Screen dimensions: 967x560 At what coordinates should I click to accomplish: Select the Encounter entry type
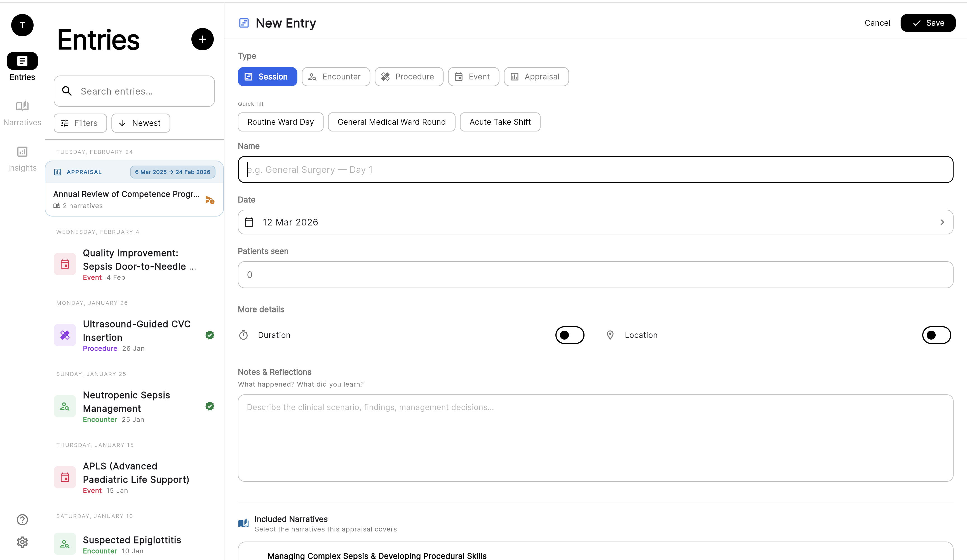point(336,77)
